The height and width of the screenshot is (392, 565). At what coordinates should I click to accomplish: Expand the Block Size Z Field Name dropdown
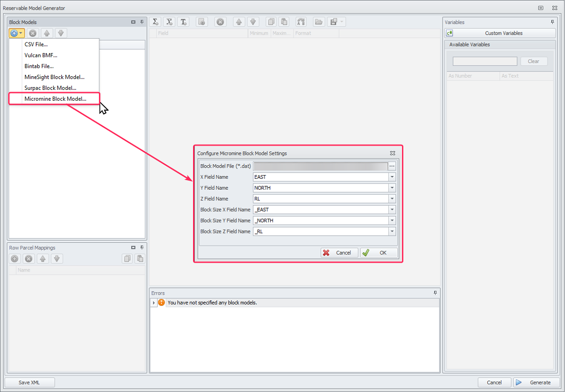392,232
